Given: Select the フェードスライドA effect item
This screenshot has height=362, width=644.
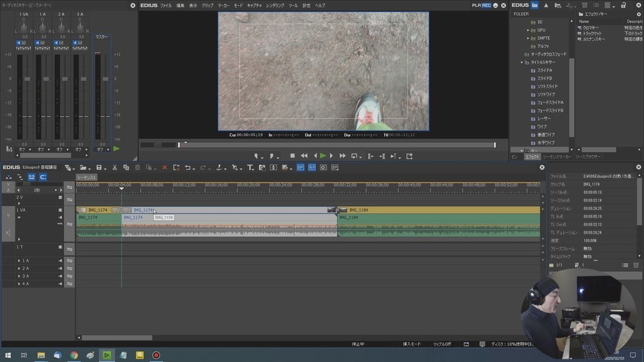Looking at the screenshot, I should tap(550, 102).
